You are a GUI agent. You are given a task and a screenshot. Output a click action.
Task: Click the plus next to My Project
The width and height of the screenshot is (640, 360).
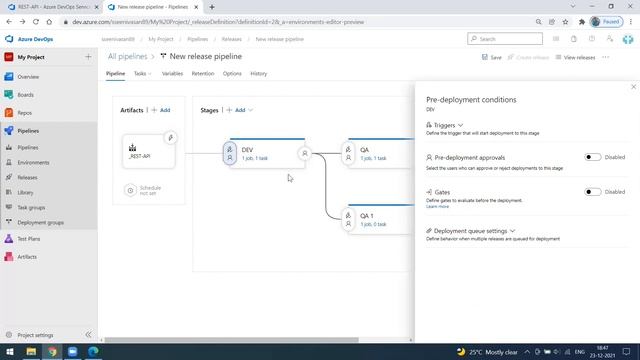click(x=88, y=57)
